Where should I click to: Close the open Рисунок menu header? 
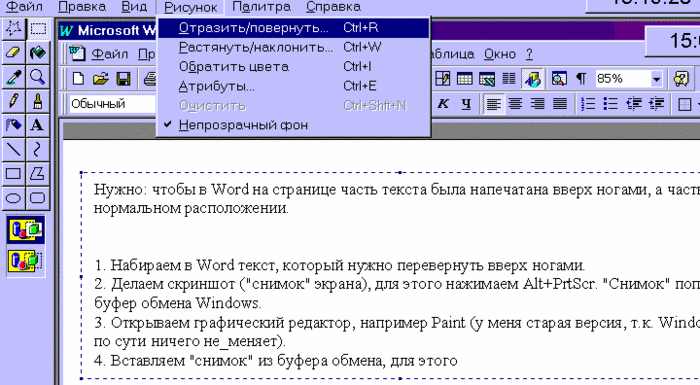pyautogui.click(x=191, y=7)
